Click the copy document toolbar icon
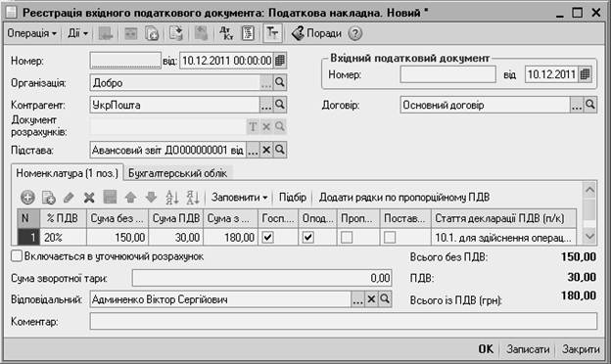Screen dimensions: 611x364 152,33
